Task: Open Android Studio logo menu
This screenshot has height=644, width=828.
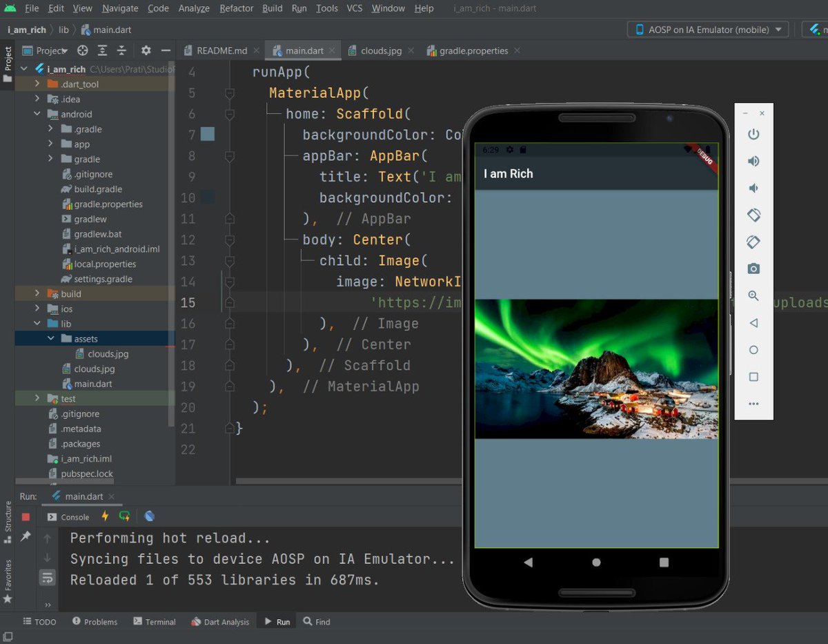Action: click(x=10, y=8)
